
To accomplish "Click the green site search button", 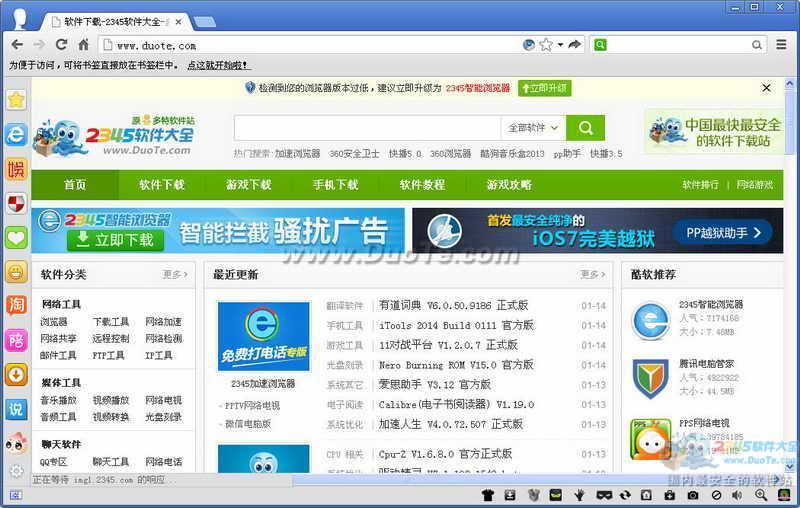I will tap(585, 128).
